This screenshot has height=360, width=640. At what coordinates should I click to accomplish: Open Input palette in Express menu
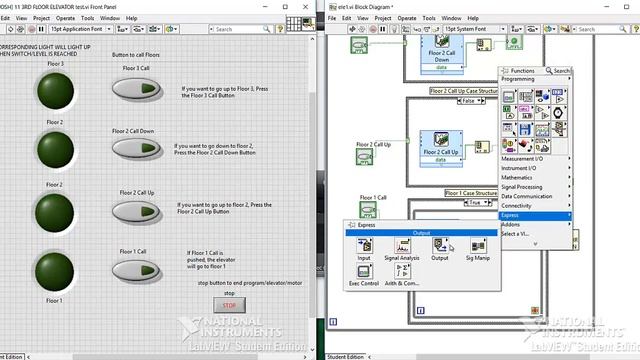pyautogui.click(x=364, y=249)
